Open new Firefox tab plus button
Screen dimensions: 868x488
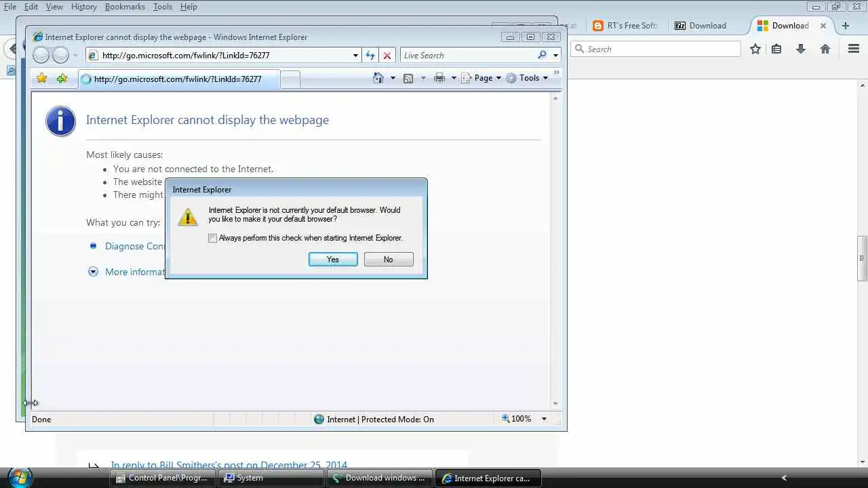point(846,26)
